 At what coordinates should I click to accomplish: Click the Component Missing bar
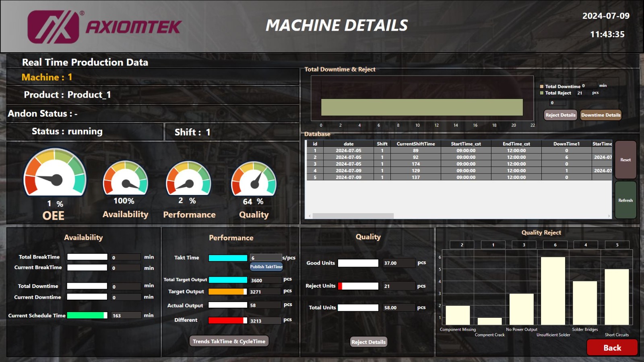coord(458,315)
